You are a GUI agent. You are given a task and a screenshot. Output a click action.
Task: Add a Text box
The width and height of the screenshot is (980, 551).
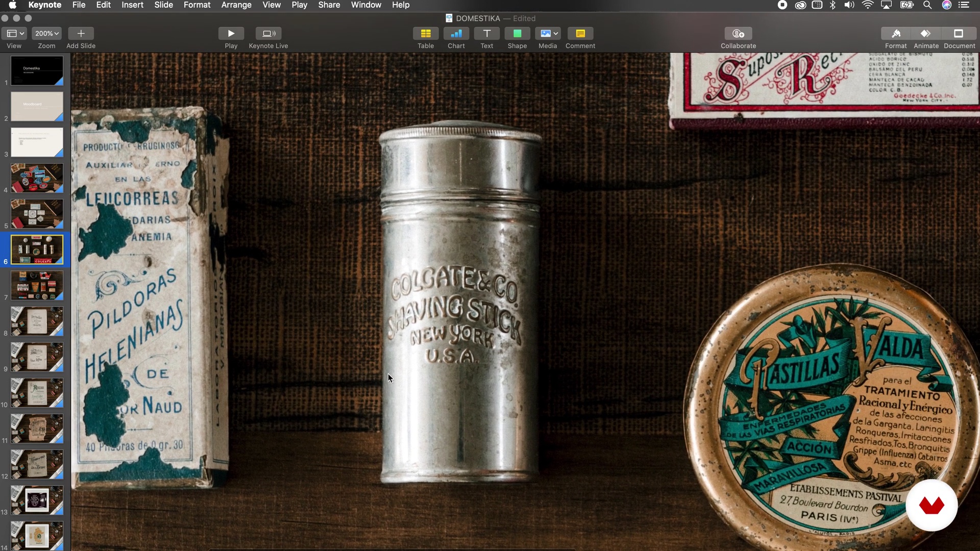[x=487, y=34]
